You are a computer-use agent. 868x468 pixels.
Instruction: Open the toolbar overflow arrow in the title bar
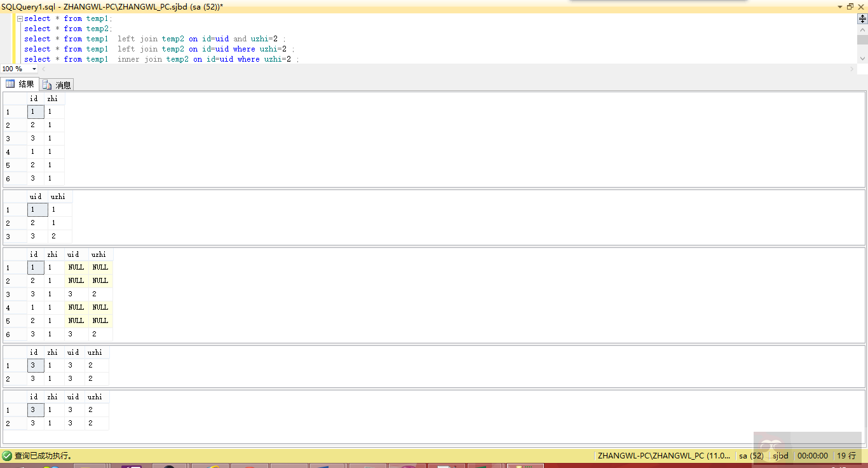point(840,6)
